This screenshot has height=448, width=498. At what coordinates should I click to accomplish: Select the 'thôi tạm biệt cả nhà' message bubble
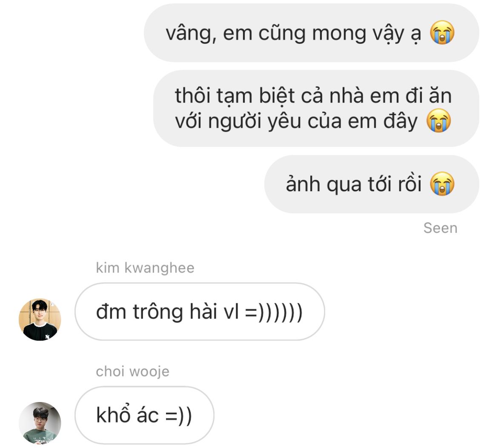(x=316, y=108)
